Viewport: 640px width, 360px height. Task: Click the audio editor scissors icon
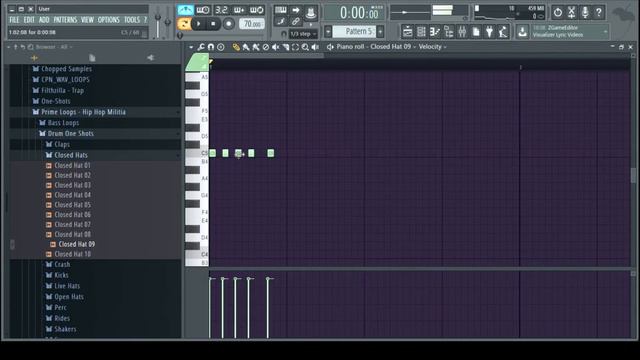coord(571,13)
